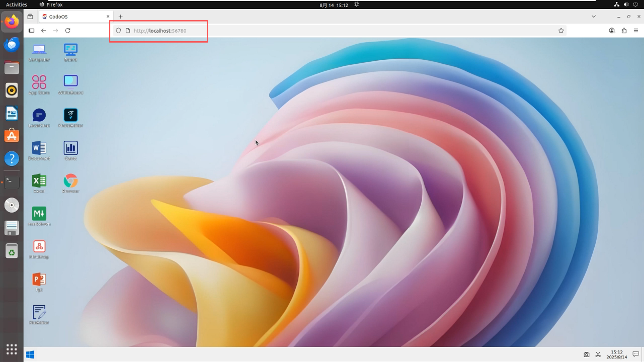Open Activities overview

pyautogui.click(x=16, y=5)
